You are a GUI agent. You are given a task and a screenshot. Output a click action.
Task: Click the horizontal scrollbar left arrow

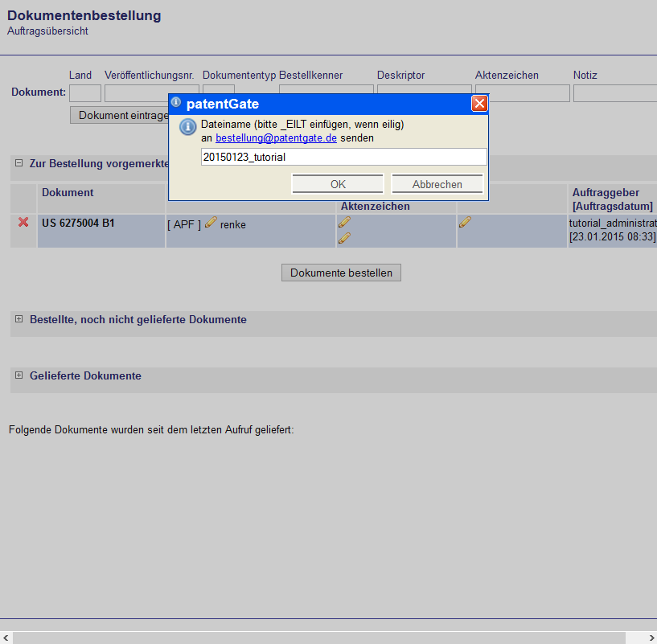(6, 638)
